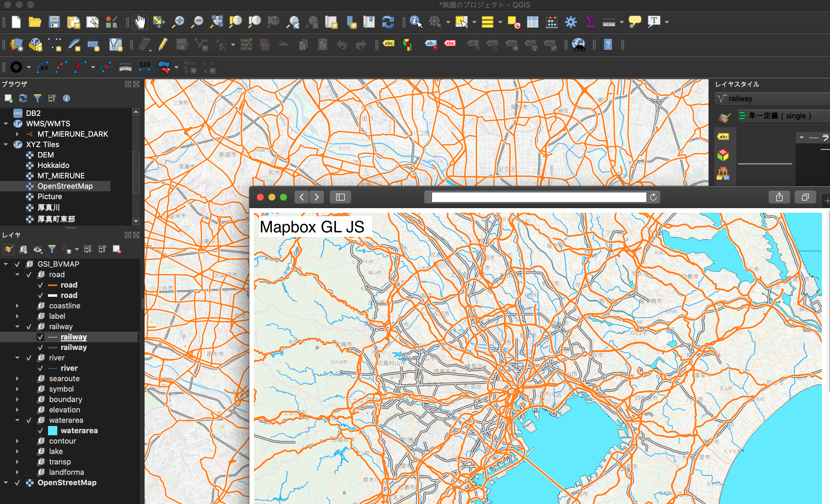Click the Zoom Out magnifier tool
This screenshot has width=830, height=504.
pyautogui.click(x=197, y=22)
